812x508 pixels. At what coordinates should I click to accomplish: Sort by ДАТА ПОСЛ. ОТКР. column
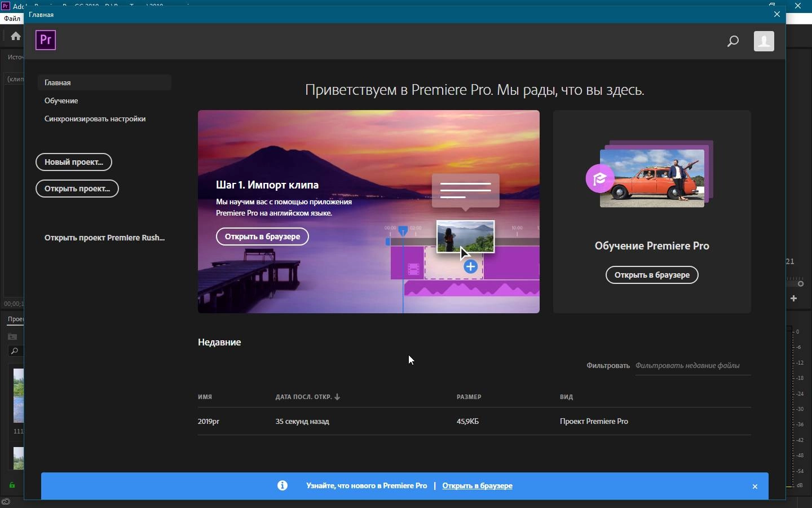click(308, 397)
